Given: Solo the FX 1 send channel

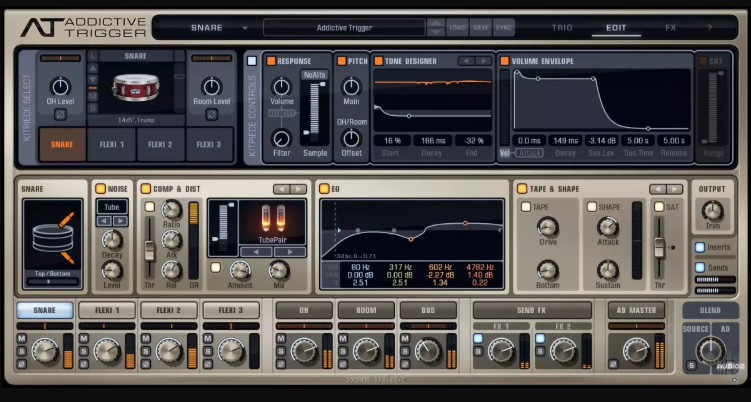Looking at the screenshot, I should pos(478,351).
